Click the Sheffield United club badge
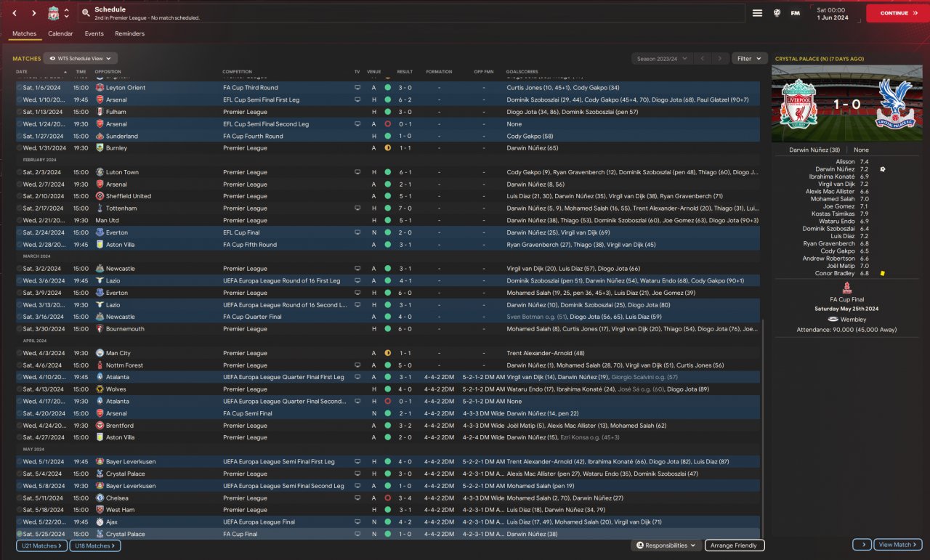 point(100,196)
